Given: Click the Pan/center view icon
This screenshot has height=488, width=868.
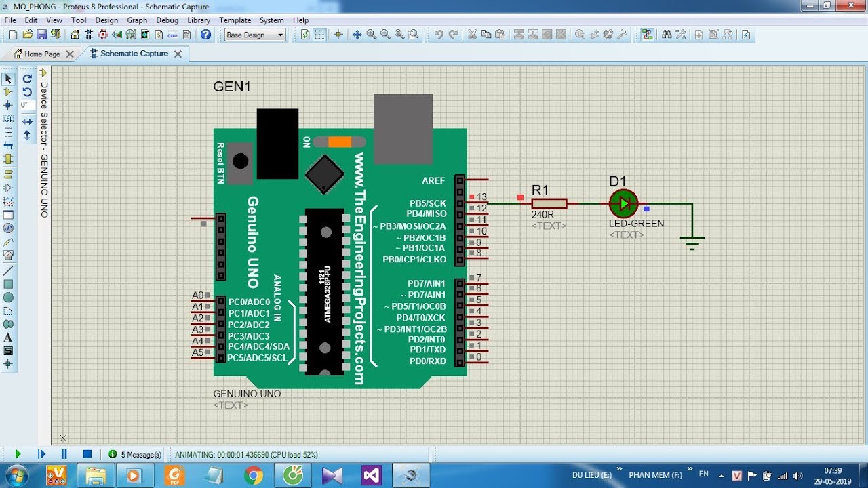Looking at the screenshot, I should click(x=357, y=35).
